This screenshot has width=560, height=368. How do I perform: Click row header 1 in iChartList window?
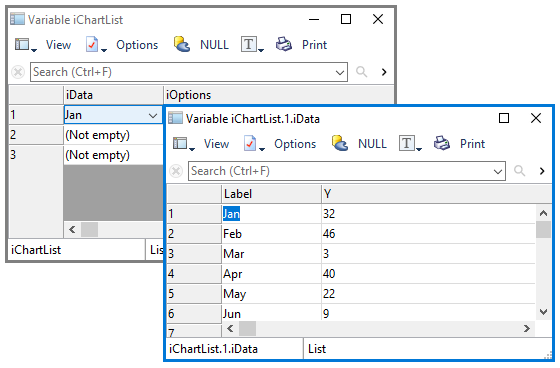point(36,115)
